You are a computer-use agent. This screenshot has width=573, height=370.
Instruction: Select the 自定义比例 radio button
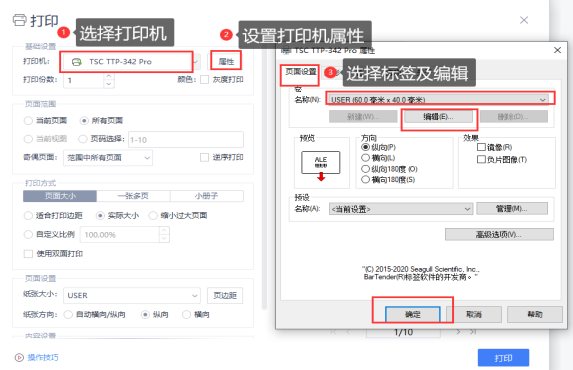tap(28, 234)
